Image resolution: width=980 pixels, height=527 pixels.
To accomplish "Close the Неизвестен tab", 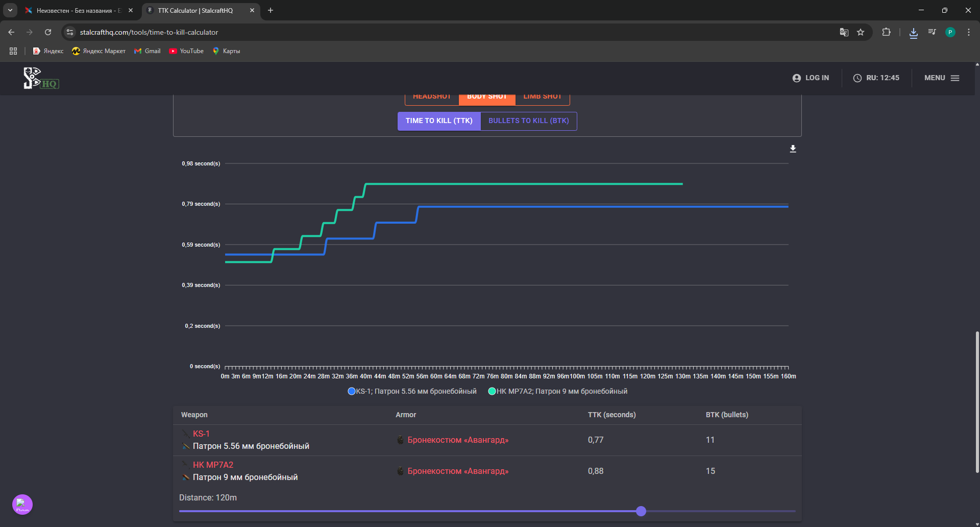I will coord(131,10).
